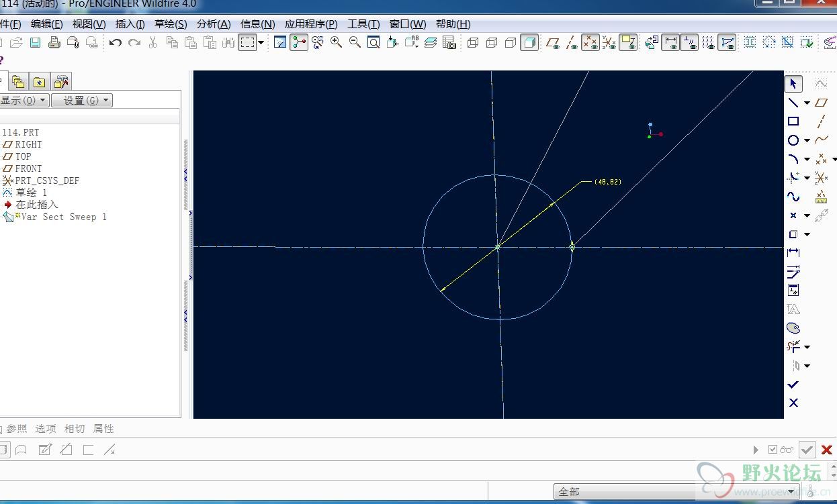Image resolution: width=837 pixels, height=504 pixels.
Task: Open the 分析(A) menu
Action: tap(214, 24)
